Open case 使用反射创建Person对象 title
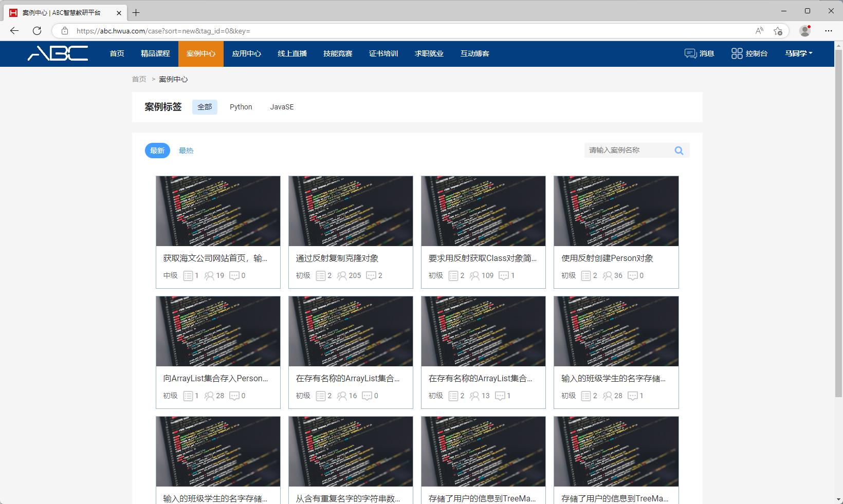This screenshot has height=504, width=843. click(608, 258)
